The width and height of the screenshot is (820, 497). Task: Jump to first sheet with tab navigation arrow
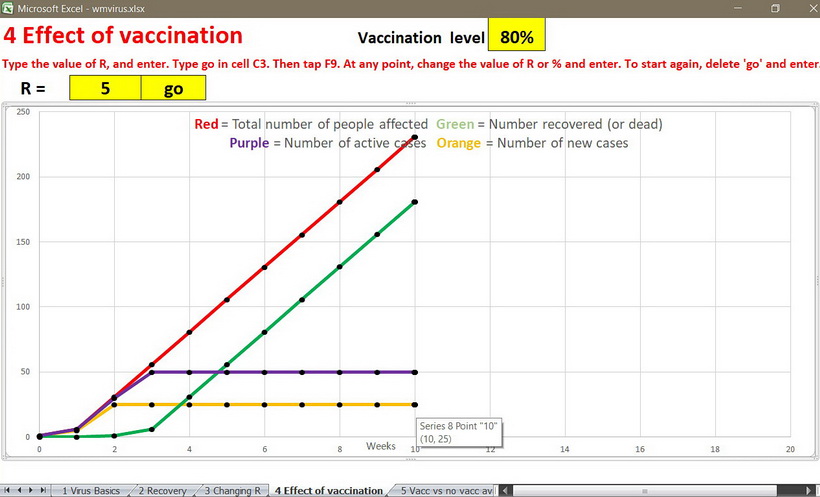pyautogui.click(x=8, y=490)
